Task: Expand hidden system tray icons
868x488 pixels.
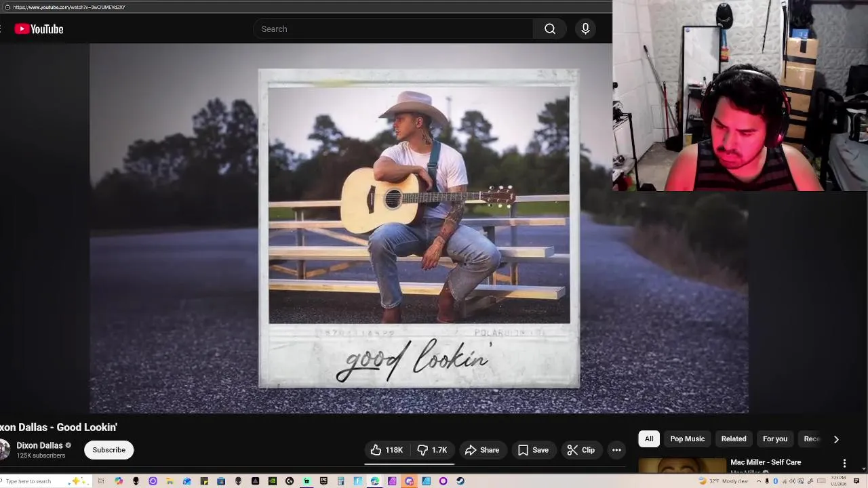Action: pyautogui.click(x=759, y=481)
